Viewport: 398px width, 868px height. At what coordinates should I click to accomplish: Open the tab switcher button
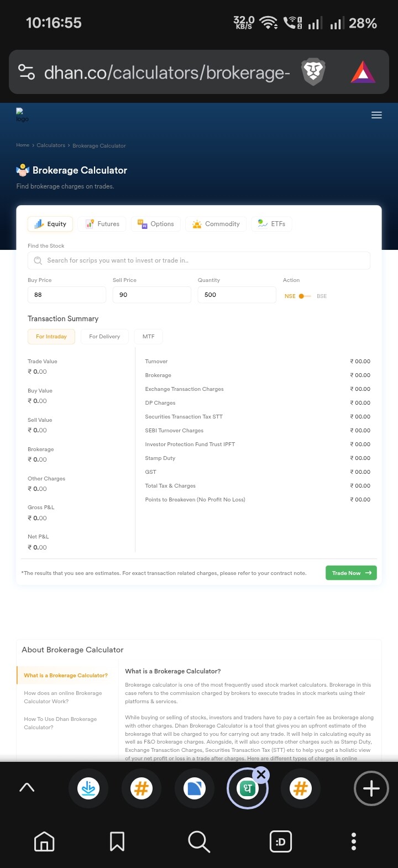click(x=281, y=841)
